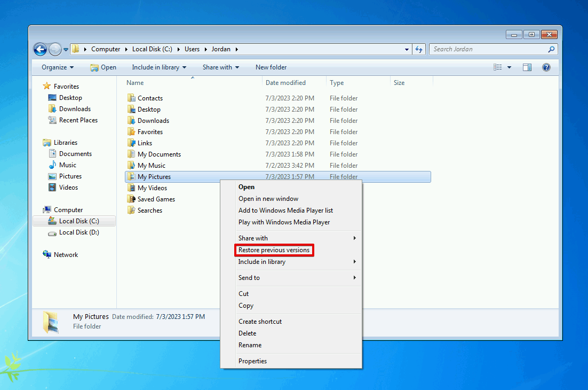Click the Back navigation arrow
Image resolution: width=588 pixels, height=390 pixels.
pyautogui.click(x=40, y=49)
